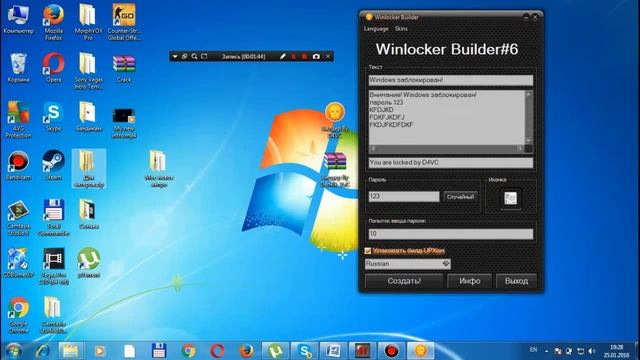Click the Chrome taskbar icon
Screen dimensions: 640x360
[x=188, y=351]
